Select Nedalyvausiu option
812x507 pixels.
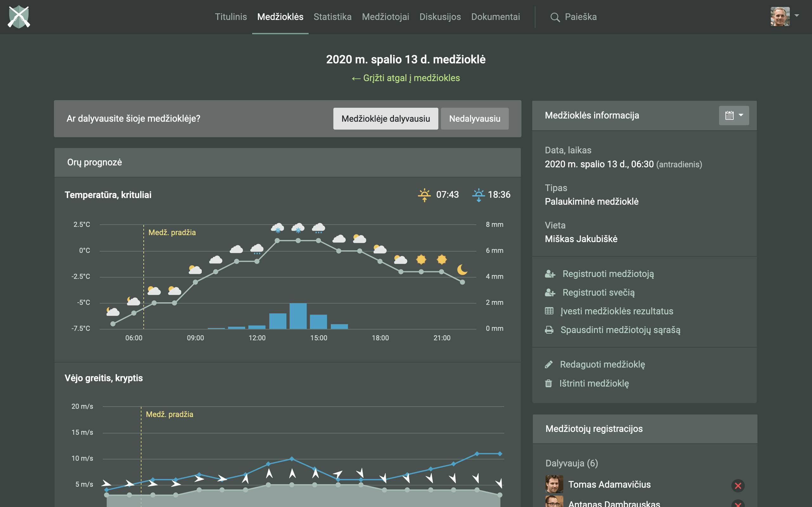click(475, 119)
